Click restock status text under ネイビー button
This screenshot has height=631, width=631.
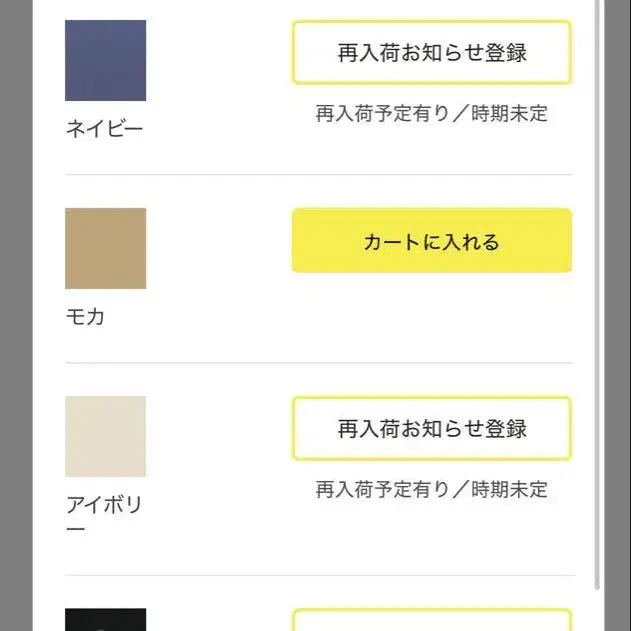pyautogui.click(x=432, y=113)
